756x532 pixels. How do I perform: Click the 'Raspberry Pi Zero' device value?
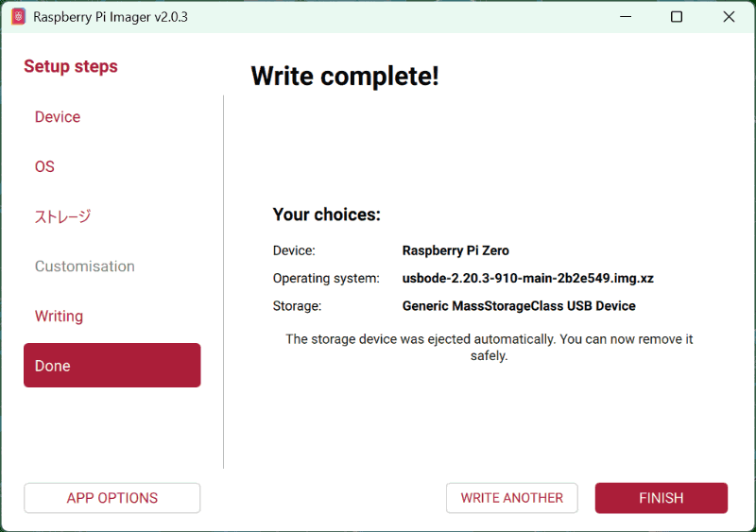click(455, 250)
